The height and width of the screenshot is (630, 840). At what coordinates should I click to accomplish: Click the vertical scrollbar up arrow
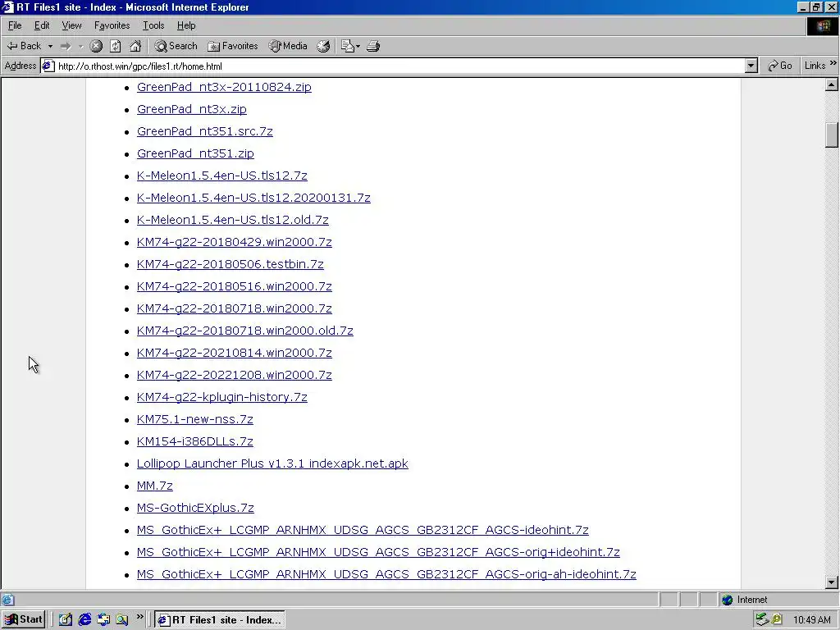[831, 84]
